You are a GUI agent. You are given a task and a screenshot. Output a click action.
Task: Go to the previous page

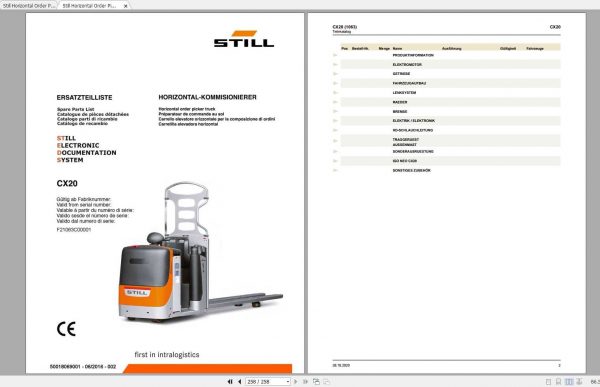coord(240,382)
